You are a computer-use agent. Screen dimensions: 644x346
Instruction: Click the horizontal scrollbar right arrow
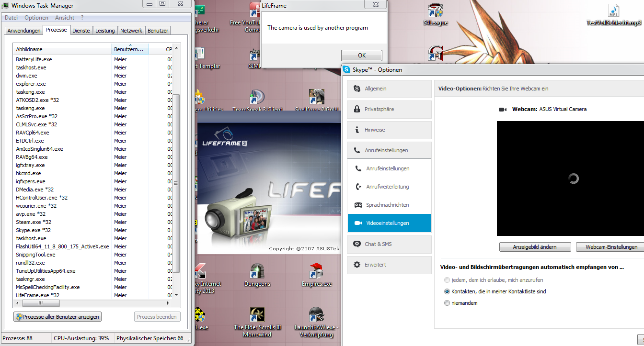[169, 303]
